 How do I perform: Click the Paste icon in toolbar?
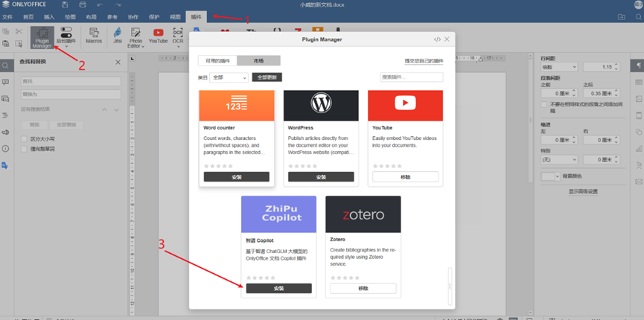click(x=6, y=43)
